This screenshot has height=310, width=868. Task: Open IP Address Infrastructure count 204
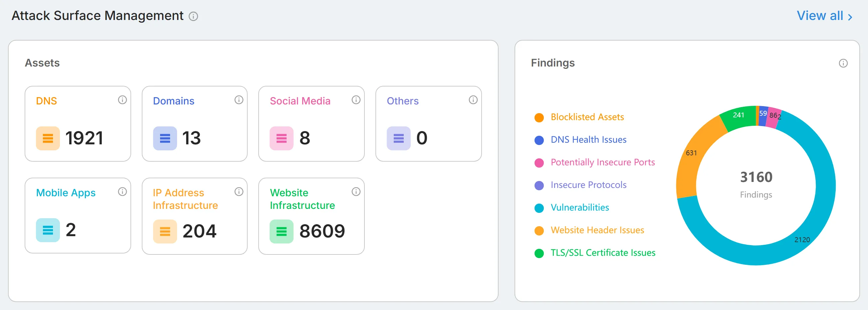(x=199, y=232)
